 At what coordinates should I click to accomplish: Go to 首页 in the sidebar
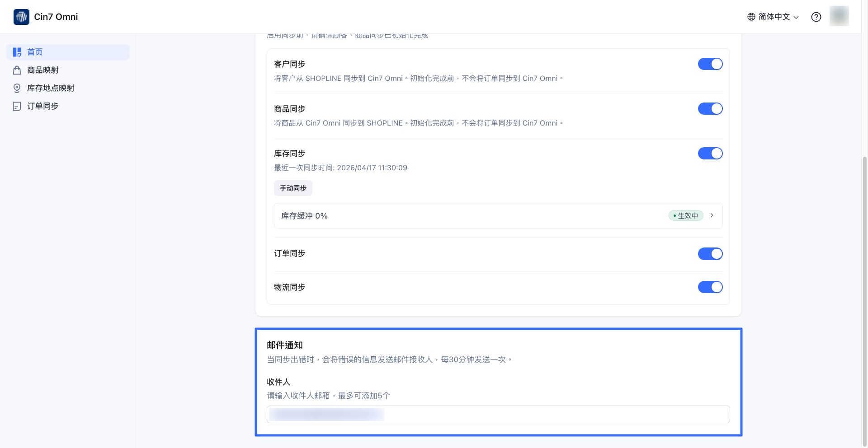point(68,52)
